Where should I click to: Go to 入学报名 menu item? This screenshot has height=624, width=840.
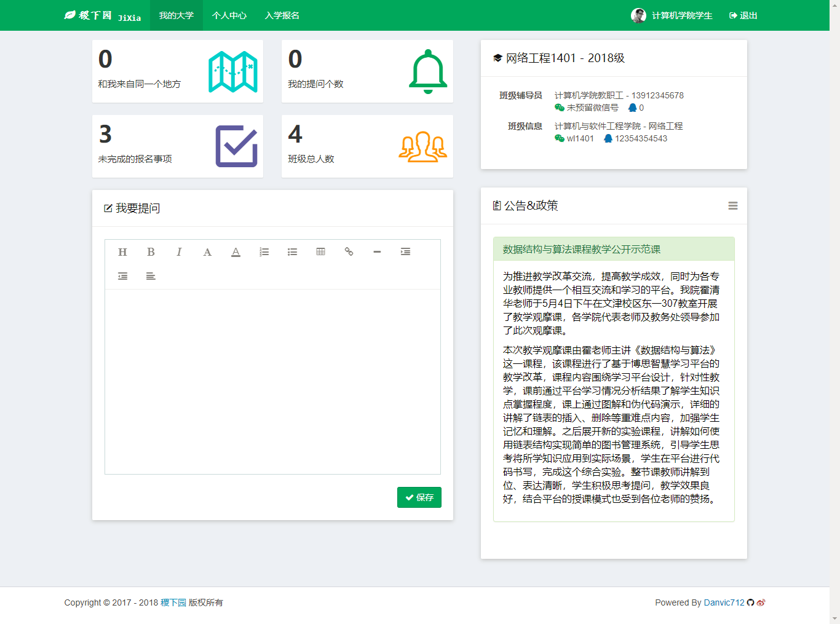tap(282, 15)
